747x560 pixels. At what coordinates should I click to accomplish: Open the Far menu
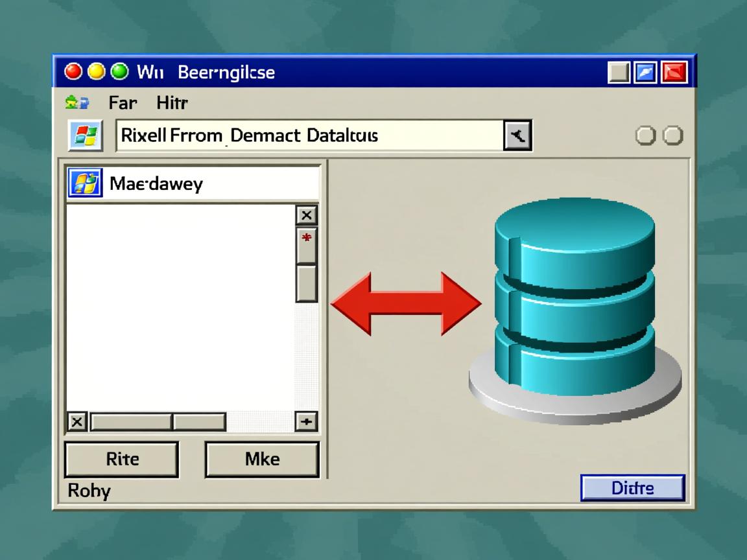(x=123, y=103)
